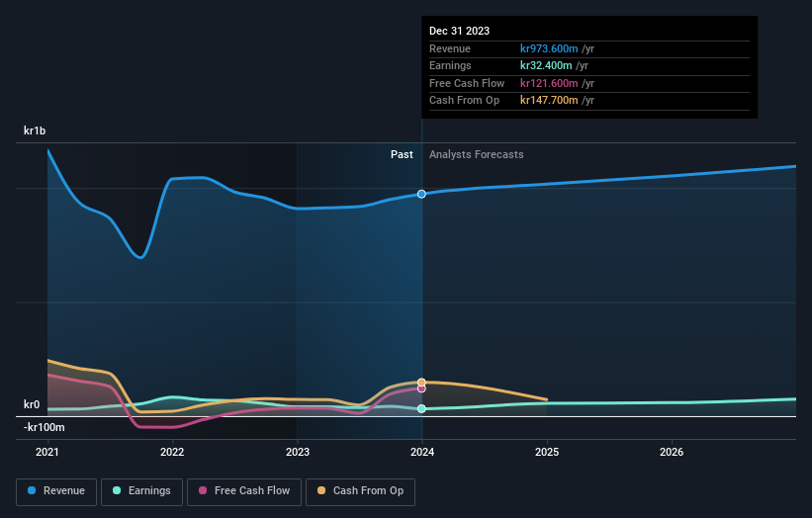Click the Free Cash Flow label in tooltip
Screen dimensions: 812x518
point(467,83)
